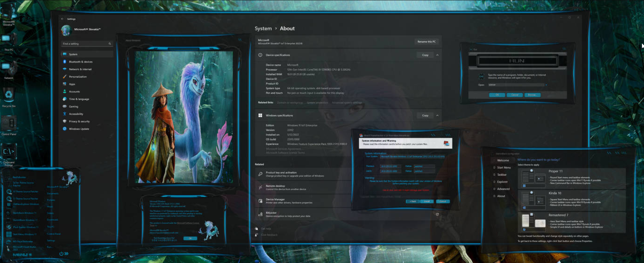The image size is (644, 263).
Task: Click Control Panel in the start menu
Action: click(x=54, y=234)
